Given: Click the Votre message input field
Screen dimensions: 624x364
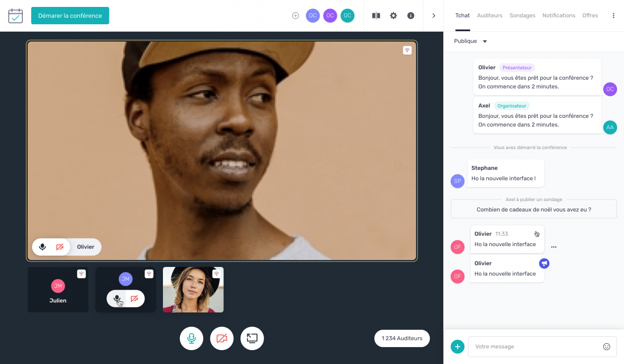Looking at the screenshot, I should pos(535,347).
